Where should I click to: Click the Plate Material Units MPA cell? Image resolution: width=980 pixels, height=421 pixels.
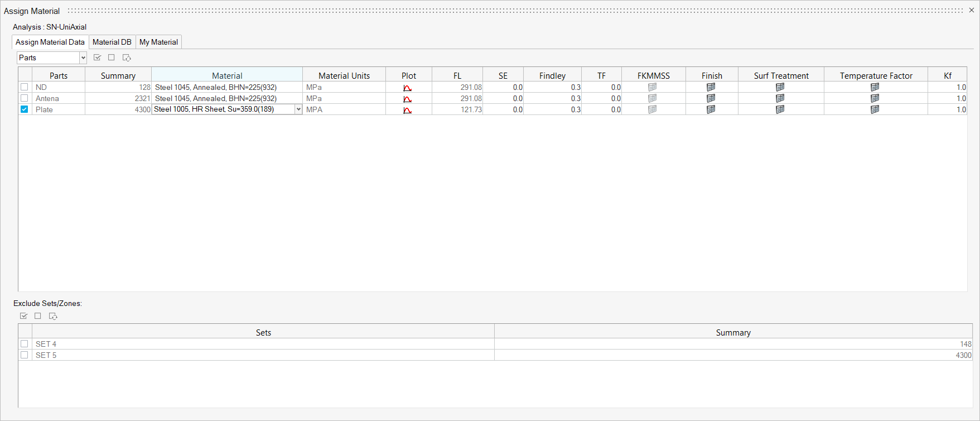[x=344, y=109]
